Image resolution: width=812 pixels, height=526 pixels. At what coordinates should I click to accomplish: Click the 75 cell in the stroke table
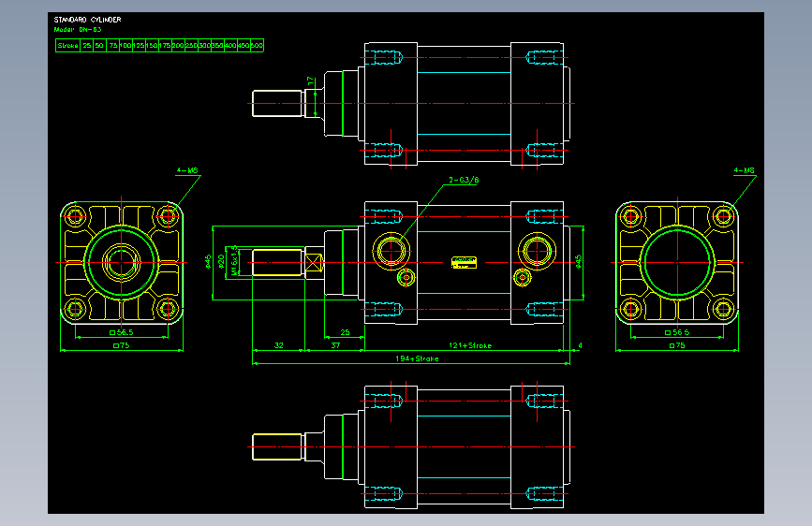coord(113,46)
